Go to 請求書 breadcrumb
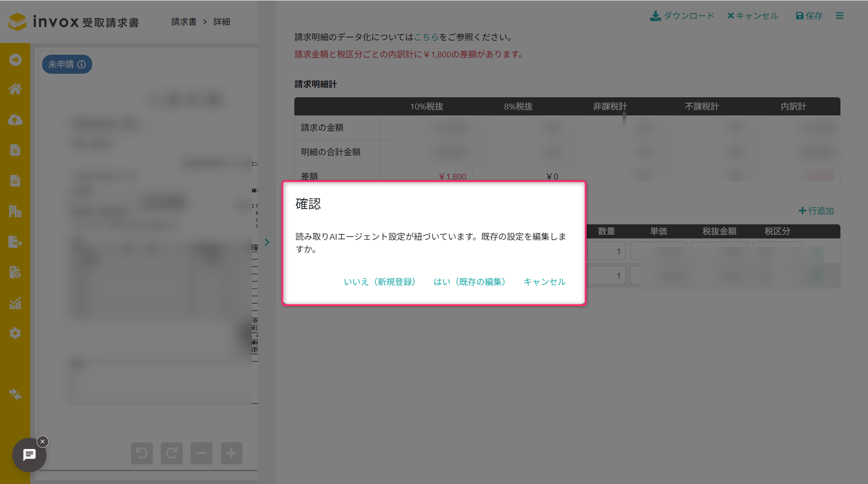This screenshot has width=868, height=484. pyautogui.click(x=184, y=22)
